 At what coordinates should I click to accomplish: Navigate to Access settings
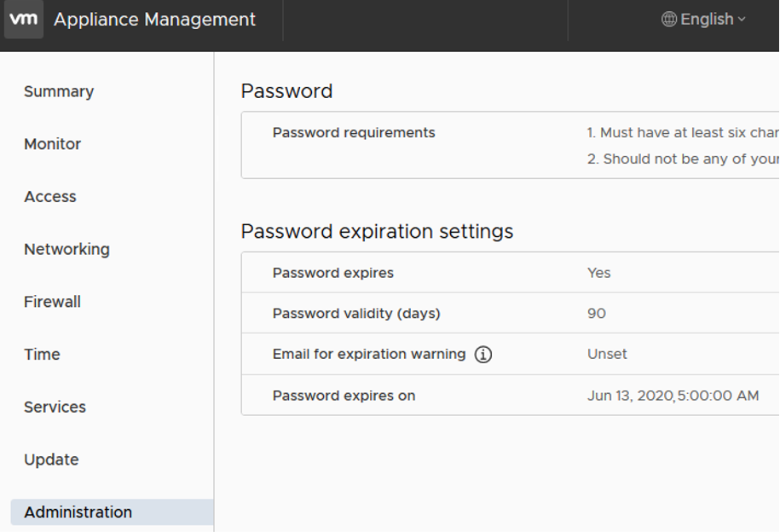(x=50, y=196)
